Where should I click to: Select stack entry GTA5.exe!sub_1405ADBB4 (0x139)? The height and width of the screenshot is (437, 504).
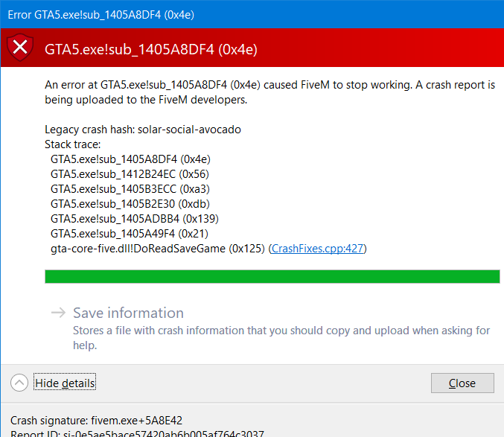tap(135, 219)
